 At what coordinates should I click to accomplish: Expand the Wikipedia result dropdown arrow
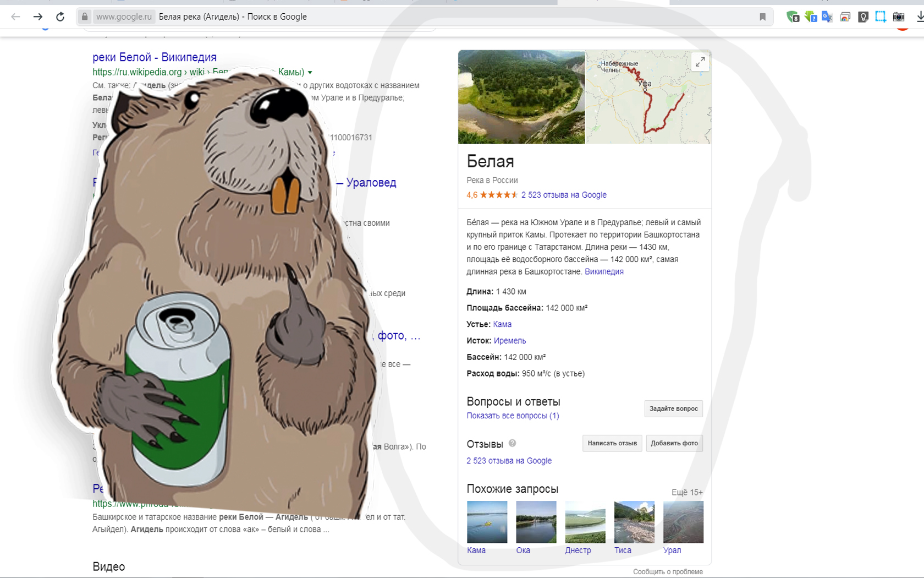(310, 72)
